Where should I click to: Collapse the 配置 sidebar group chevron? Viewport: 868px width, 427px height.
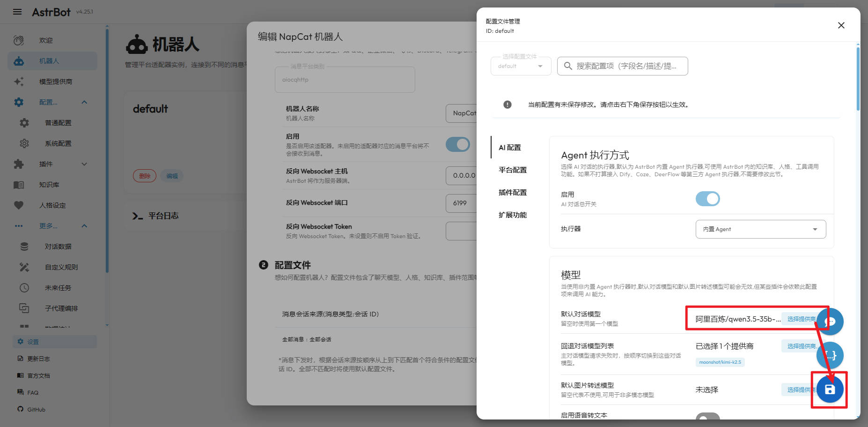click(84, 102)
